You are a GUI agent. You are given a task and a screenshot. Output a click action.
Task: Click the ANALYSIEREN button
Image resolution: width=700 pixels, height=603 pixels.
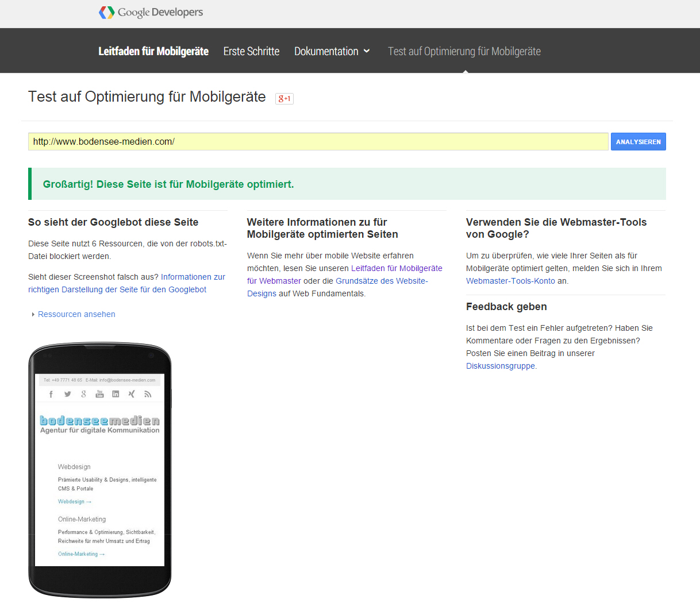tap(638, 142)
